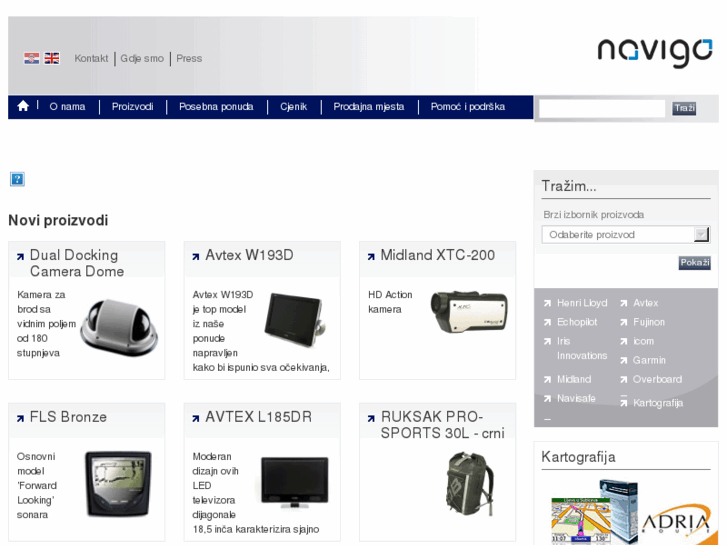The image size is (727, 545).
Task: Open the Midland brand link
Action: tap(574, 379)
